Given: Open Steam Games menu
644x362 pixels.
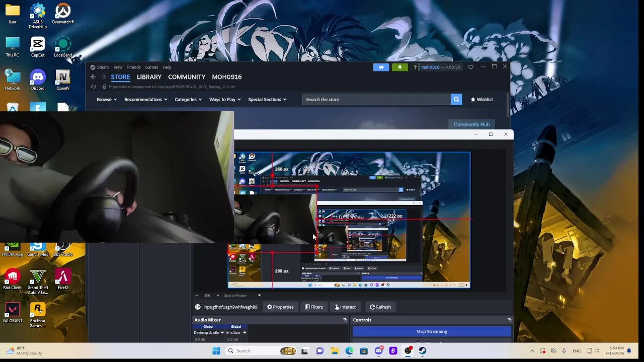Looking at the screenshot, I should 151,67.
